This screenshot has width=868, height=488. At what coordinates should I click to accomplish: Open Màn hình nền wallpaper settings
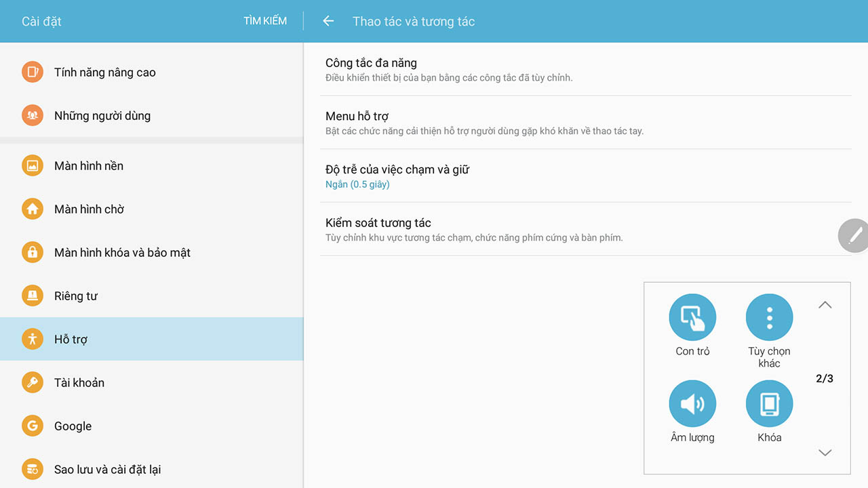(89, 166)
